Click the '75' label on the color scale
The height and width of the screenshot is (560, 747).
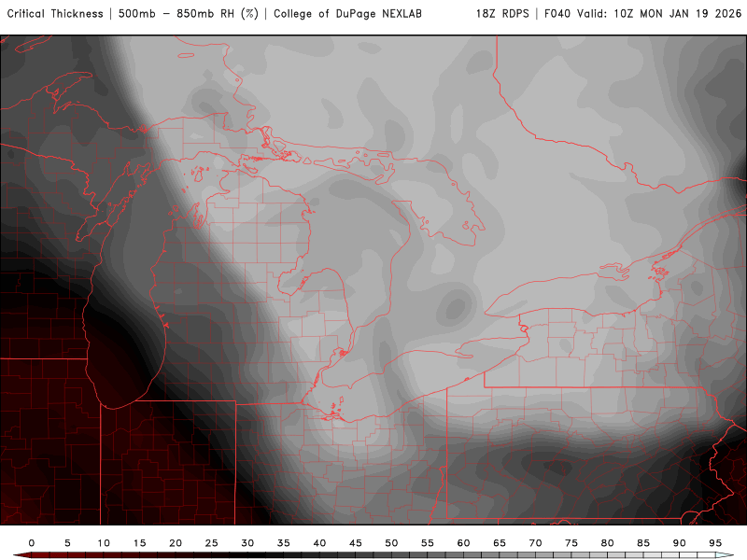[x=571, y=543]
